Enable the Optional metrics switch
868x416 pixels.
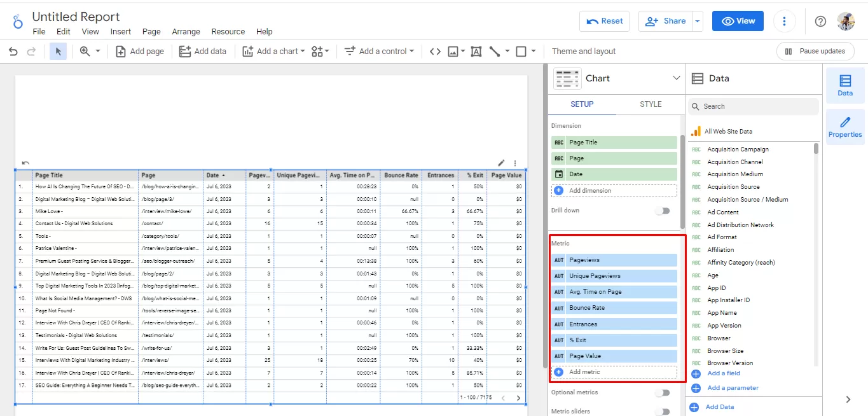point(663,392)
